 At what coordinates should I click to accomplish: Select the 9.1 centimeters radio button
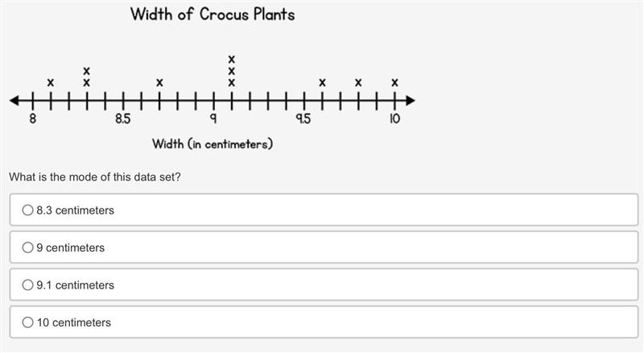point(27,285)
